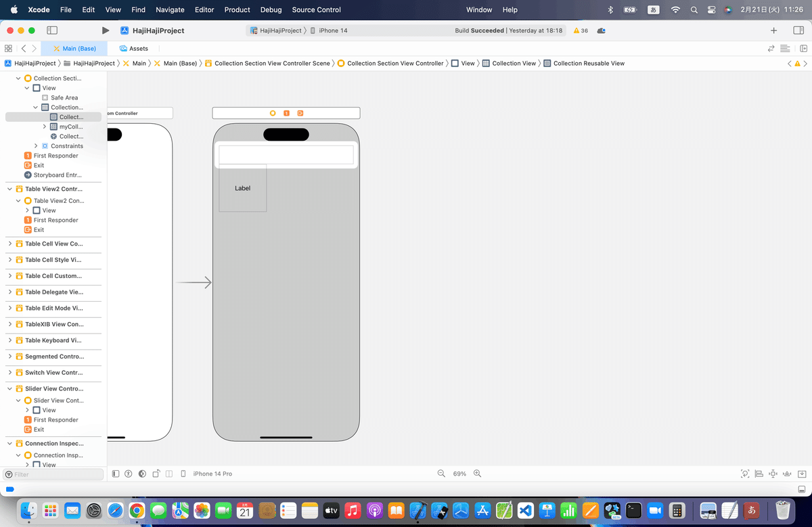Screen dimensions: 812x527
Task: Click the accessibility options icon in canvas bar
Action: [x=129, y=474]
